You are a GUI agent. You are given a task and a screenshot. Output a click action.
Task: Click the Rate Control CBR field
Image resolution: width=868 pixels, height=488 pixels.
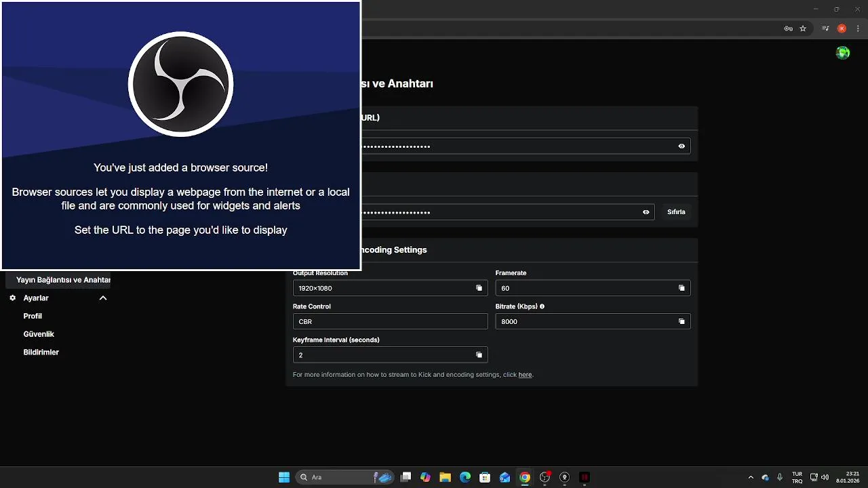click(390, 321)
